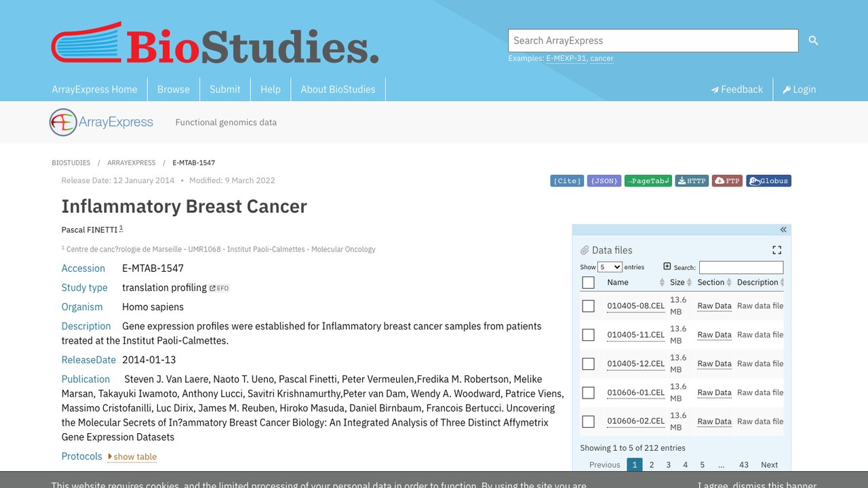View study JSON
Image resolution: width=868 pixels, height=488 pixels.
click(604, 181)
